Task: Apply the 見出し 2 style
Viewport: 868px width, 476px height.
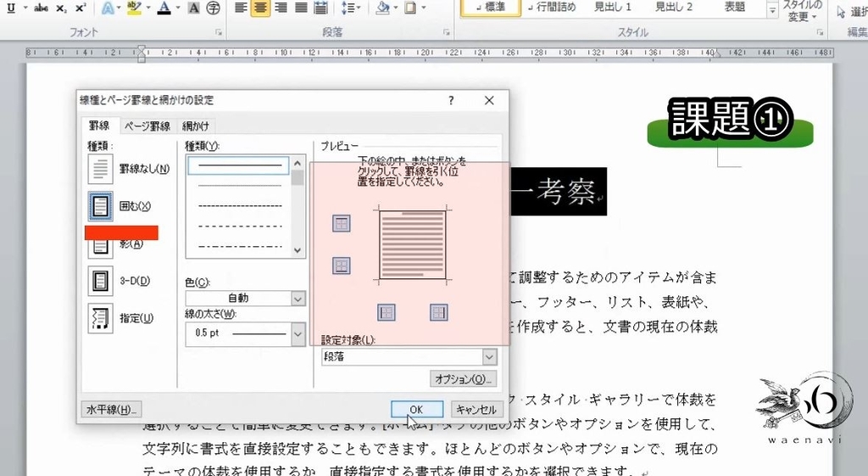Action: pos(674,7)
